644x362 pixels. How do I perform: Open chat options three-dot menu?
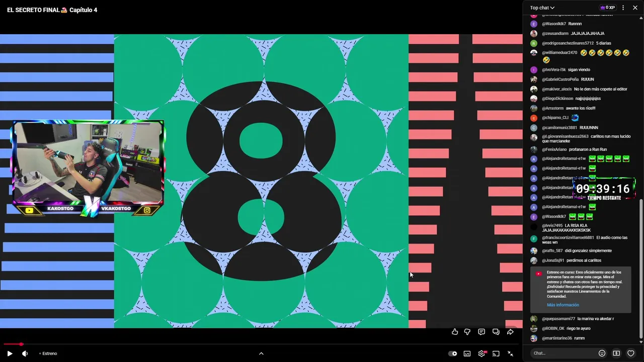pos(623,8)
